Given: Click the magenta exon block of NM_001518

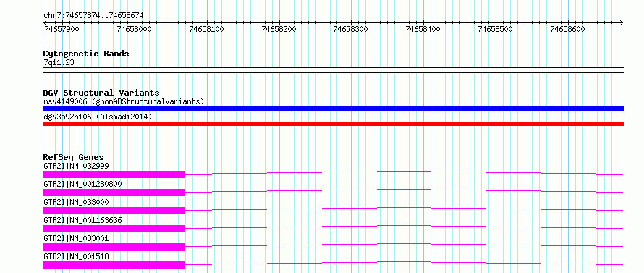Looking at the screenshot, I should tap(114, 265).
